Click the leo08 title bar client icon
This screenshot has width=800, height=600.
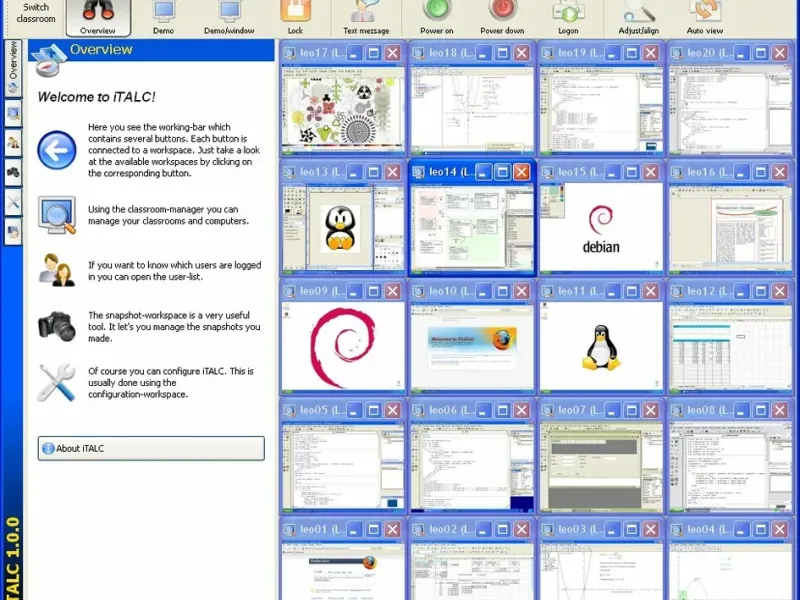point(677,410)
